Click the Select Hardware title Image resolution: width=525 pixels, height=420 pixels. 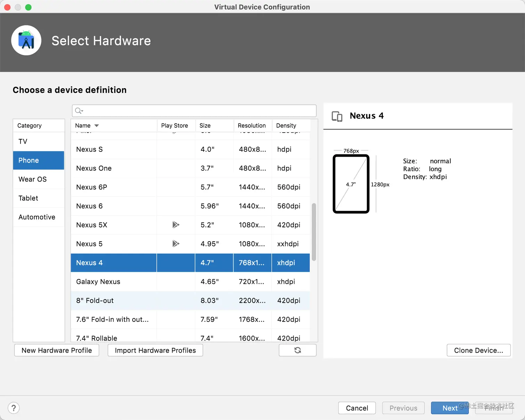click(x=101, y=41)
